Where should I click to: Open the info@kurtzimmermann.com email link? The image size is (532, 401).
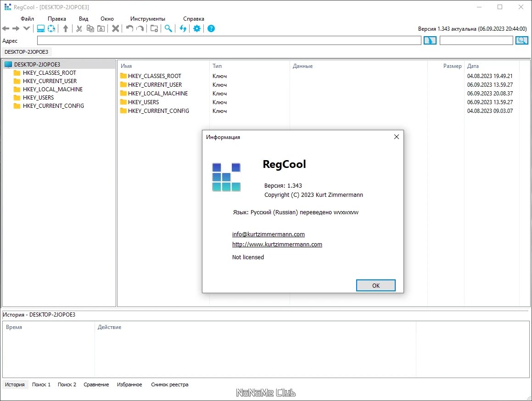click(x=269, y=234)
